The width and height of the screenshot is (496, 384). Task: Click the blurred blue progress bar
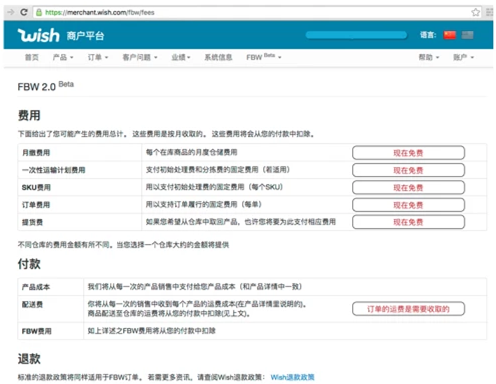coord(356,35)
